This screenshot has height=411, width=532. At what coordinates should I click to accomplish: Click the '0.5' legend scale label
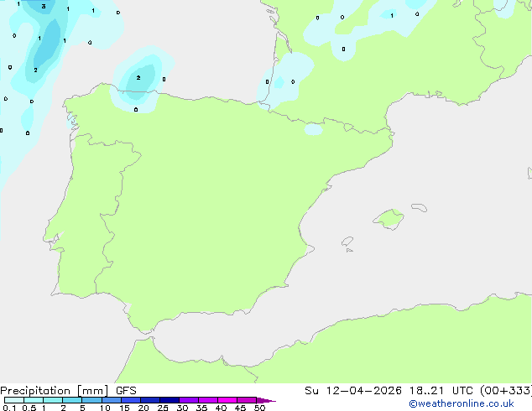pos(29,408)
